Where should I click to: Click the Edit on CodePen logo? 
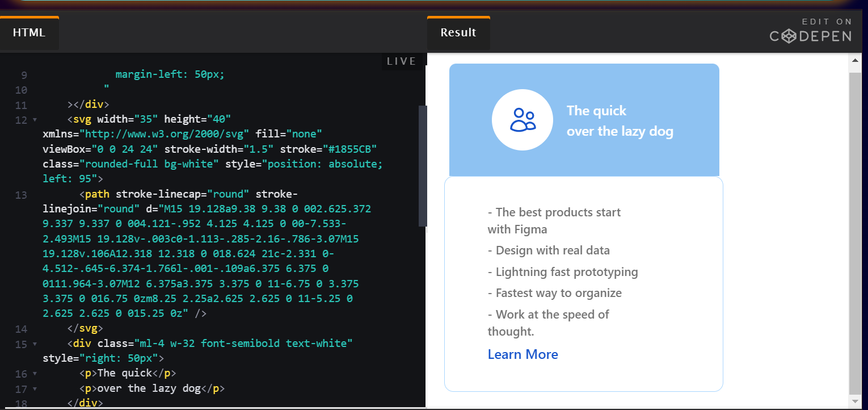(811, 31)
